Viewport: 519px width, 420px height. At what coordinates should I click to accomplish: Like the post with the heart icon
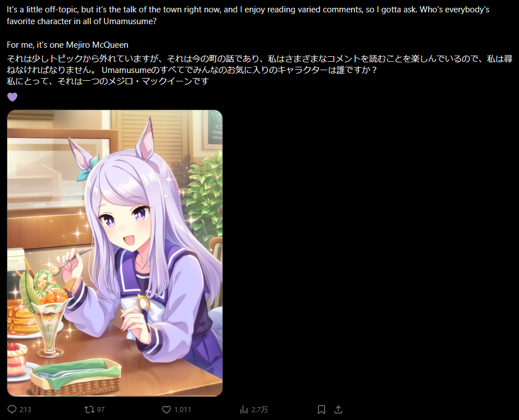pyautogui.click(x=166, y=410)
